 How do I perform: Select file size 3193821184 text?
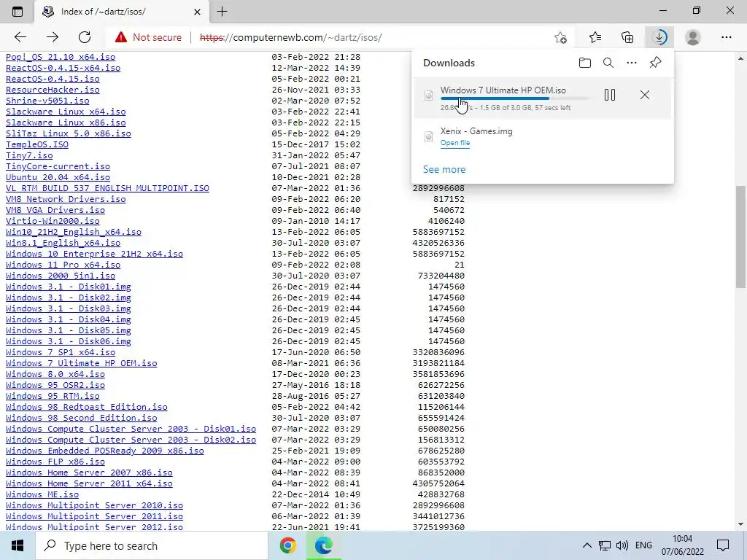(438, 363)
